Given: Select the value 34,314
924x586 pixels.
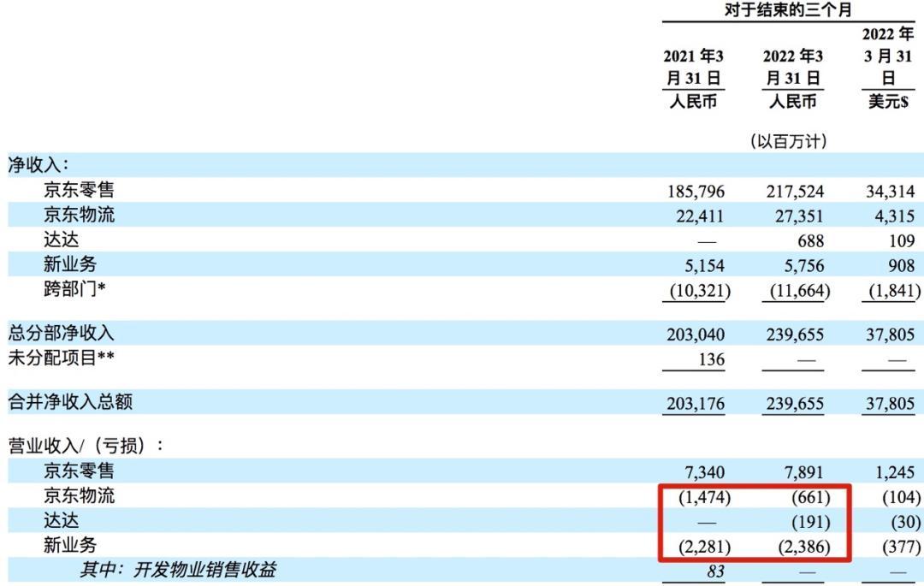Looking at the screenshot, I should tap(891, 192).
